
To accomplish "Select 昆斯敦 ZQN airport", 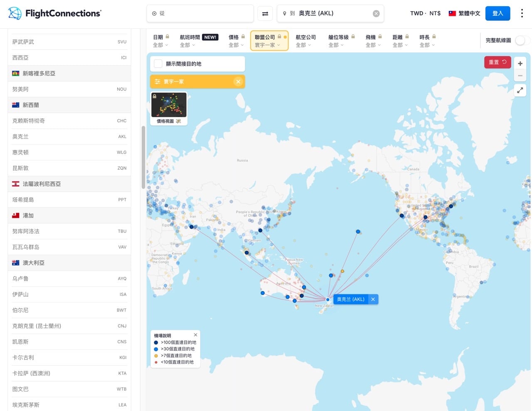I will pyautogui.click(x=69, y=168).
